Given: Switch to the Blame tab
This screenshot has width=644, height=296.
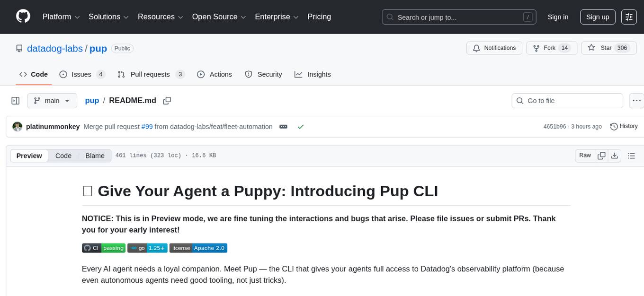Looking at the screenshot, I should 95,156.
